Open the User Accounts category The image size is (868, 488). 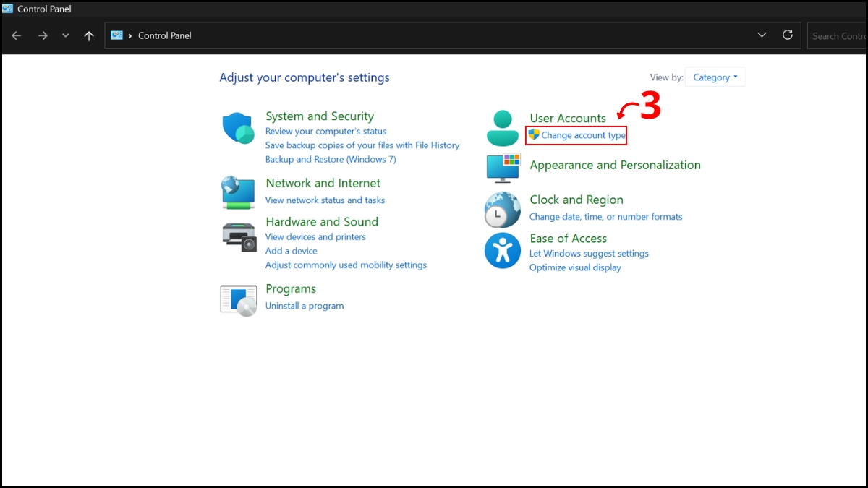568,119
